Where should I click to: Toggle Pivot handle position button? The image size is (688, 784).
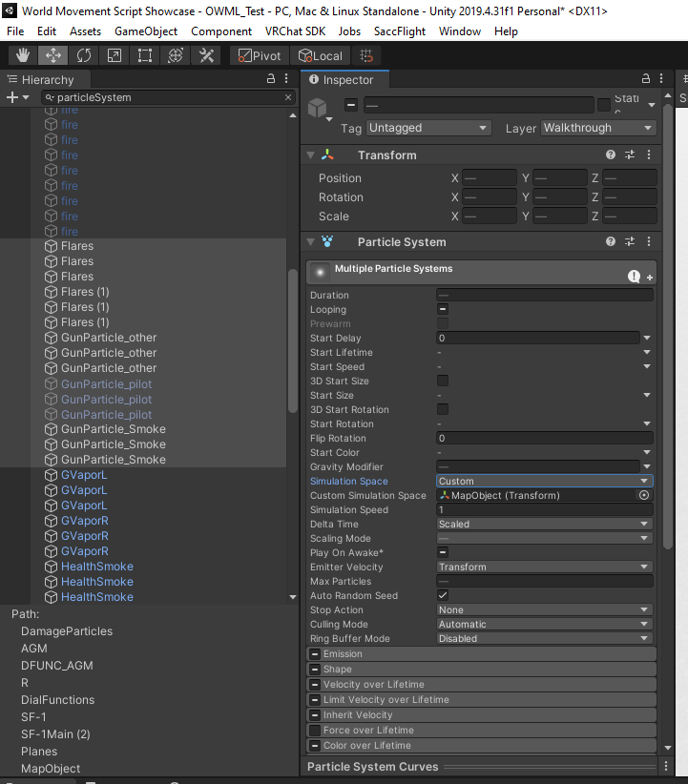tap(260, 55)
